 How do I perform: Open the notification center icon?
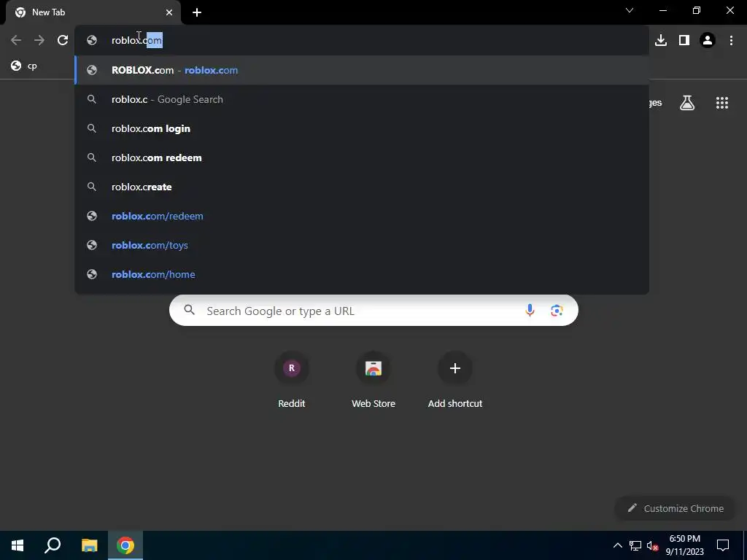point(723,545)
